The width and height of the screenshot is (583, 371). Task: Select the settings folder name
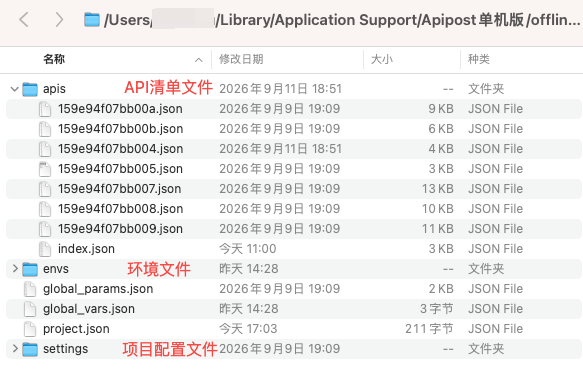pos(65,349)
